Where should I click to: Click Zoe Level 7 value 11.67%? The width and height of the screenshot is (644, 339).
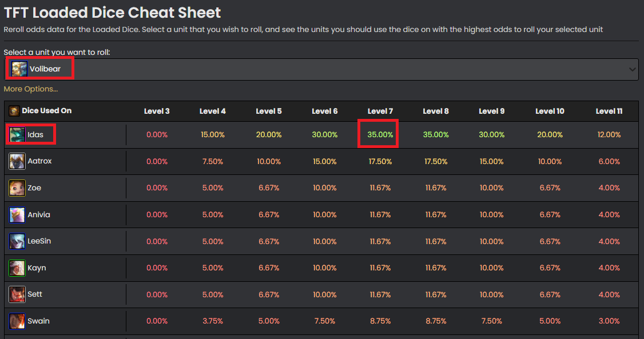tap(380, 188)
